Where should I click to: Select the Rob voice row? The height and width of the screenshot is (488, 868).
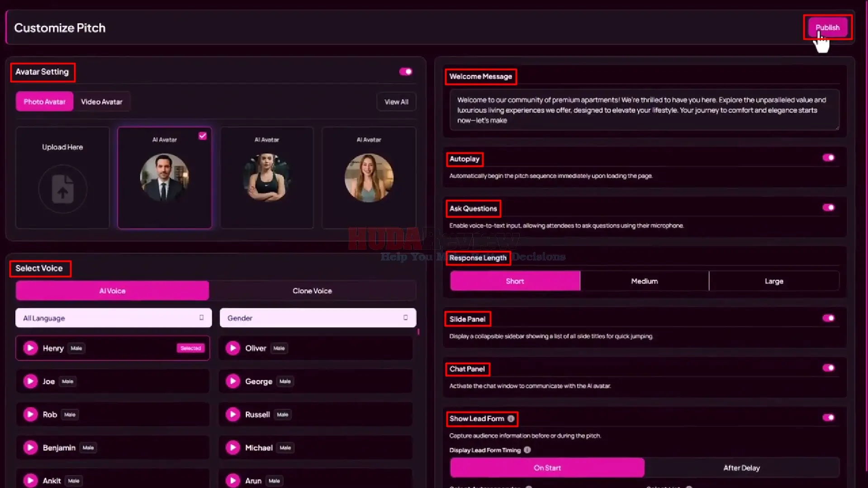[x=113, y=414]
